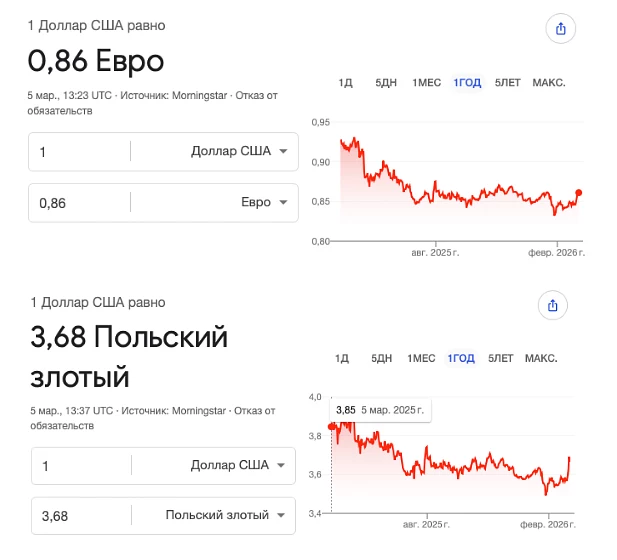Select the 1МЕС tab on the Euro chart
The height and width of the screenshot is (560, 617).
pyautogui.click(x=426, y=82)
